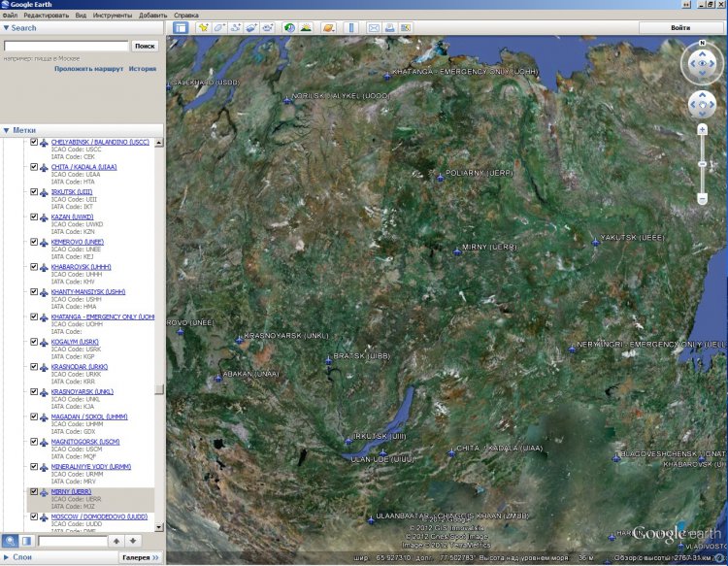Screen dimensions: 728x566
Task: Click the zoom in plus on zoom slider
Action: pos(702,129)
